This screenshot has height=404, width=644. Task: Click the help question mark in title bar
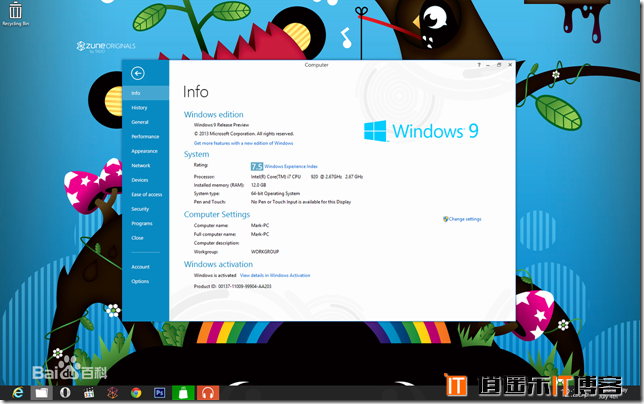coord(479,65)
